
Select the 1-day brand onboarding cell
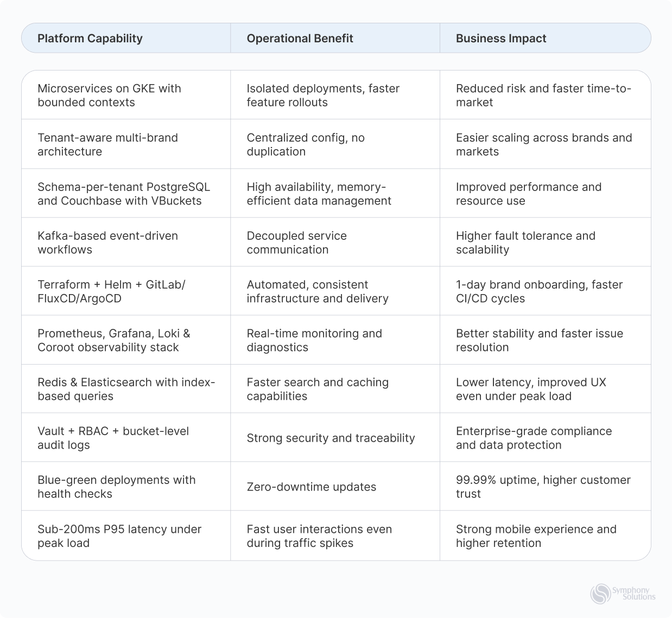(545, 291)
